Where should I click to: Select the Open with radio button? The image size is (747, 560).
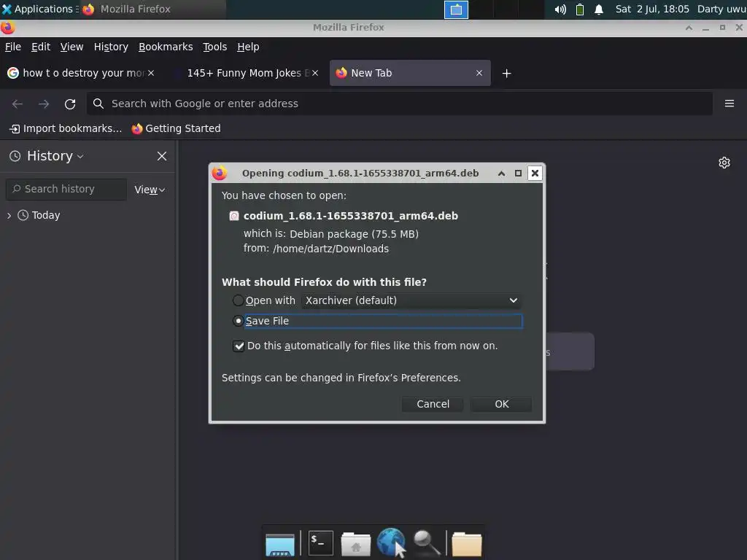coord(239,300)
